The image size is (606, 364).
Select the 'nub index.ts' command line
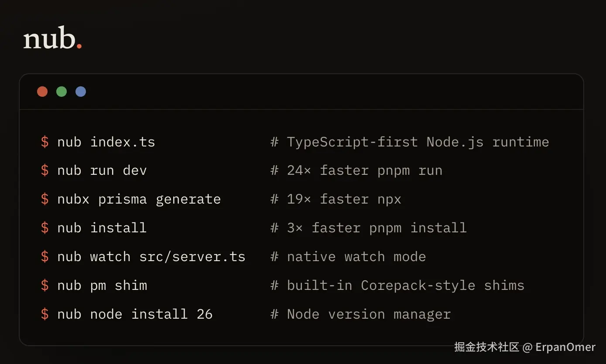pyautogui.click(x=106, y=142)
